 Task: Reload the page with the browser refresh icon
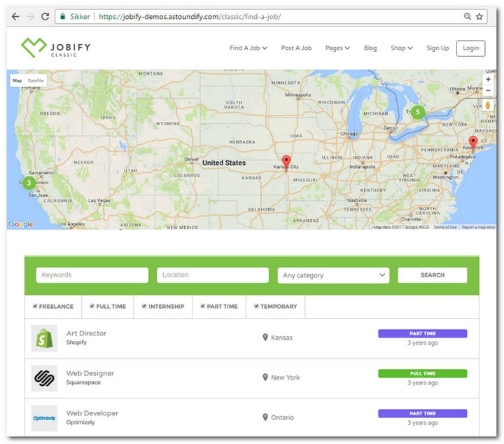tap(45, 16)
